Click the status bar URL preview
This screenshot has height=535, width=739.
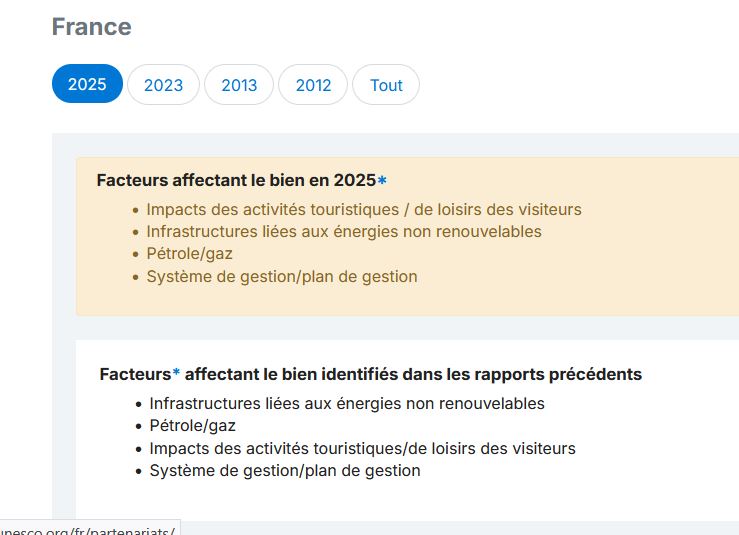pyautogui.click(x=89, y=528)
